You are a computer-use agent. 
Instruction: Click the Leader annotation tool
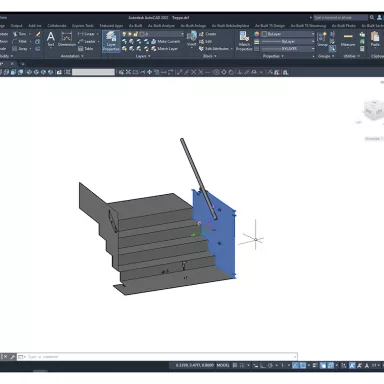pos(88,41)
